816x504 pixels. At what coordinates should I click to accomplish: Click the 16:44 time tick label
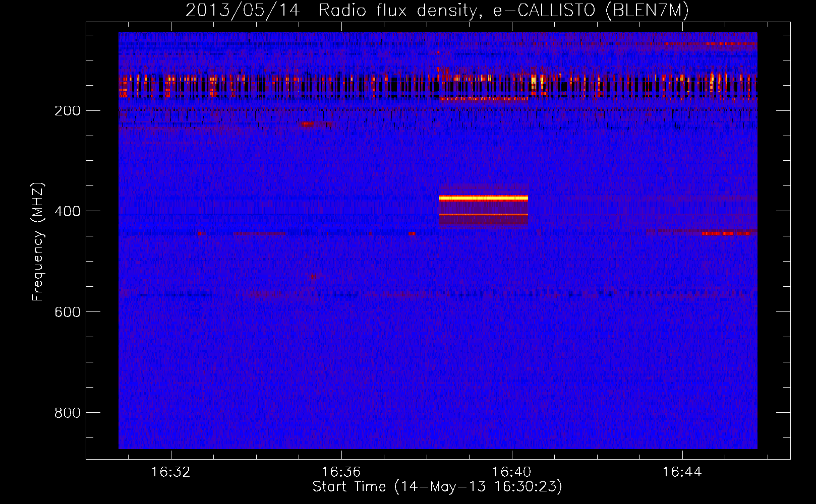click(682, 472)
